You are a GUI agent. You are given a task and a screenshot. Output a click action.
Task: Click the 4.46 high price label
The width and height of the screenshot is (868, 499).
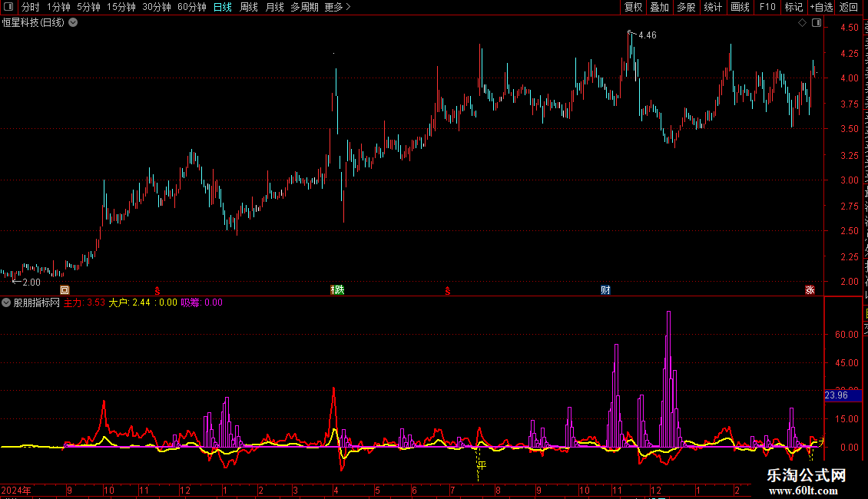pyautogui.click(x=647, y=35)
